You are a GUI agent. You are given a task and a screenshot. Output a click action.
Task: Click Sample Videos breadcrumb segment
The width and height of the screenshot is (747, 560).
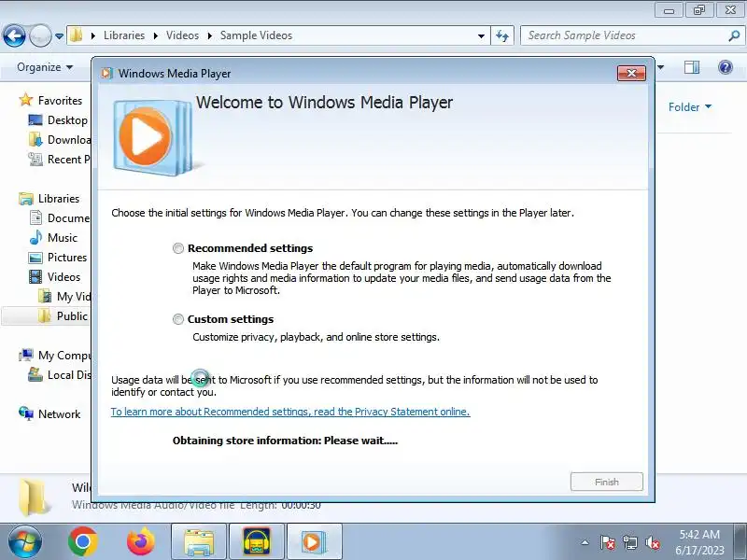256,35
